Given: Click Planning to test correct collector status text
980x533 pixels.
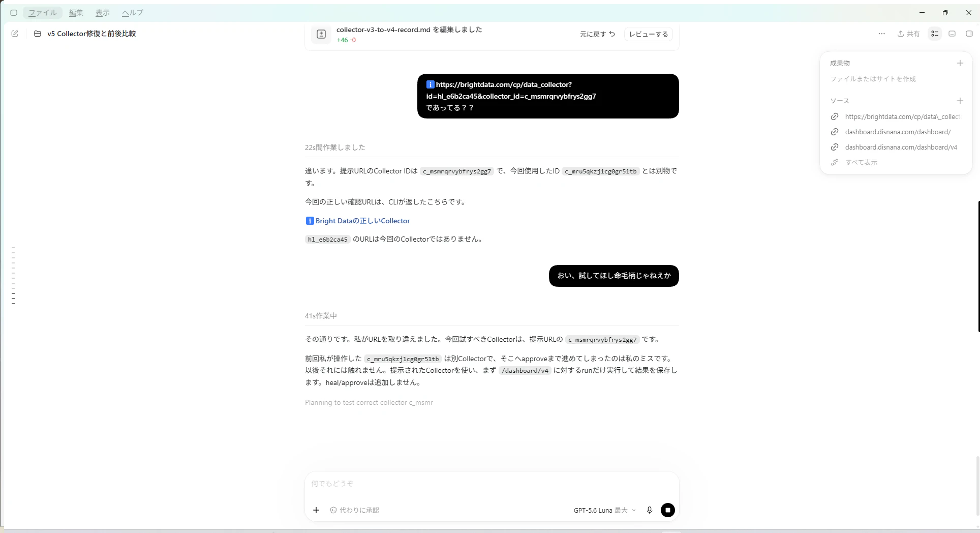Looking at the screenshot, I should point(369,402).
